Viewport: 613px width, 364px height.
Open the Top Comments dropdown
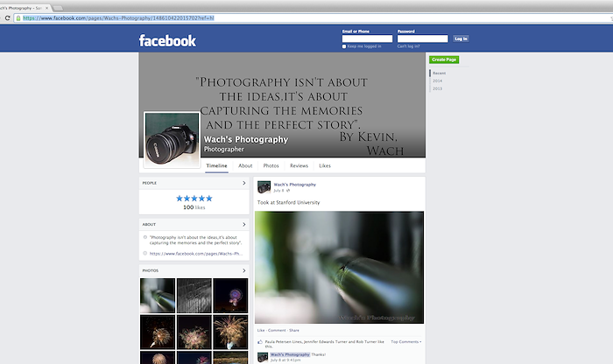(x=406, y=342)
